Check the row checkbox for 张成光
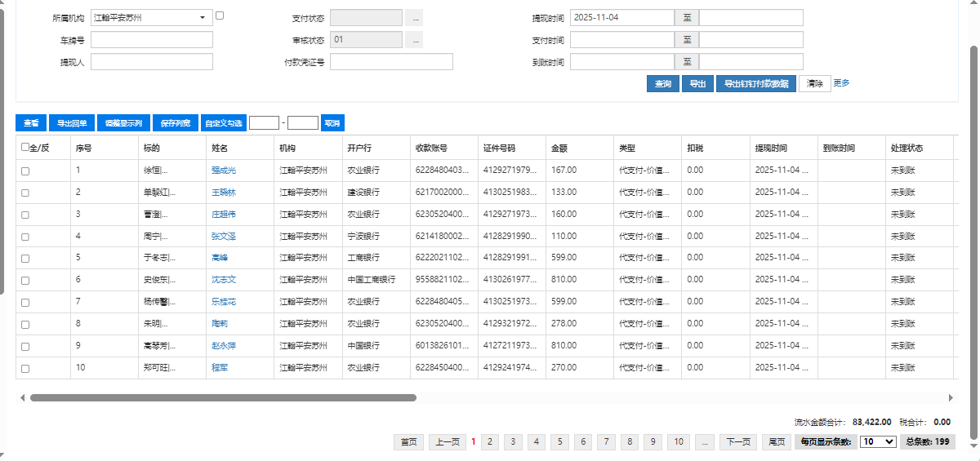The width and height of the screenshot is (980, 461). 25,171
